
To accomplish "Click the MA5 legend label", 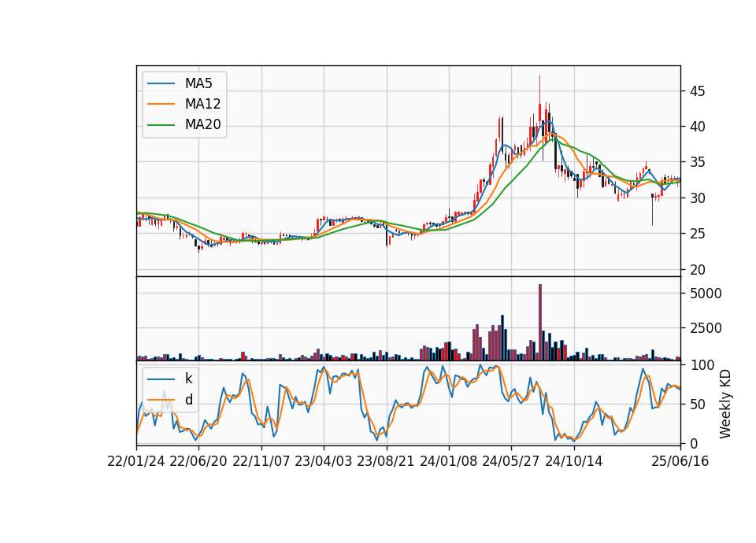I will 198,83.
